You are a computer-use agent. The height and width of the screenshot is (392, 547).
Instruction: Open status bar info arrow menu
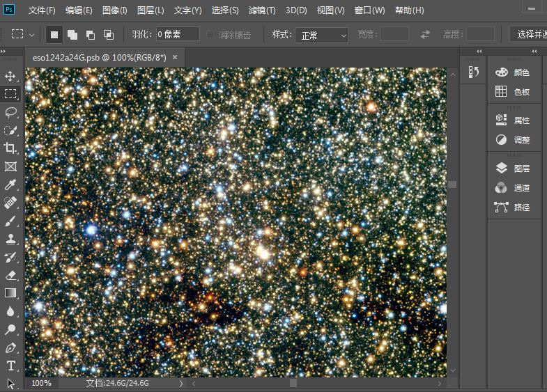(x=181, y=384)
